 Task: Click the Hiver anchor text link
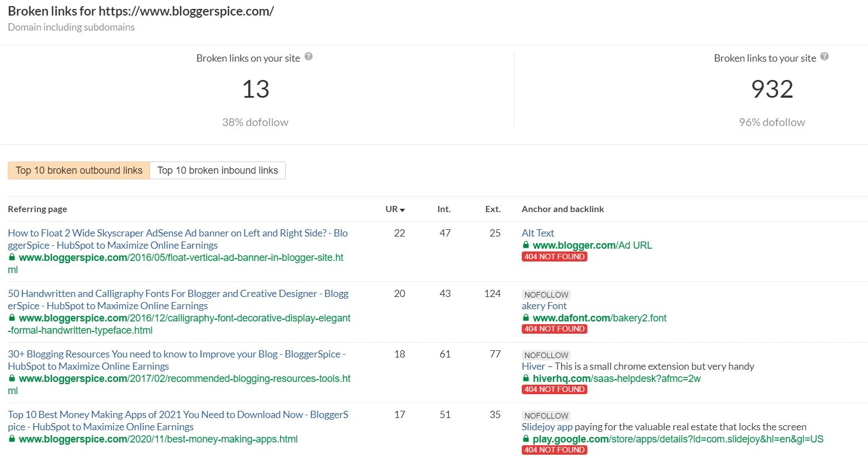tap(533, 366)
